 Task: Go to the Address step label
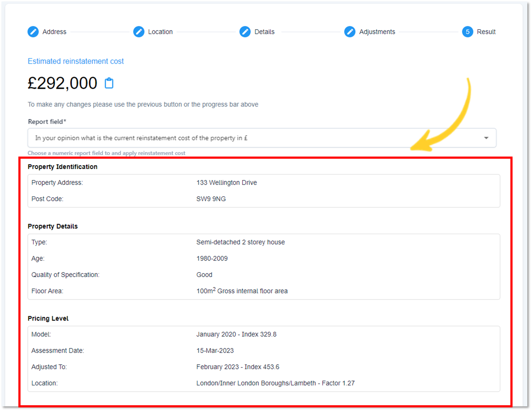(54, 32)
